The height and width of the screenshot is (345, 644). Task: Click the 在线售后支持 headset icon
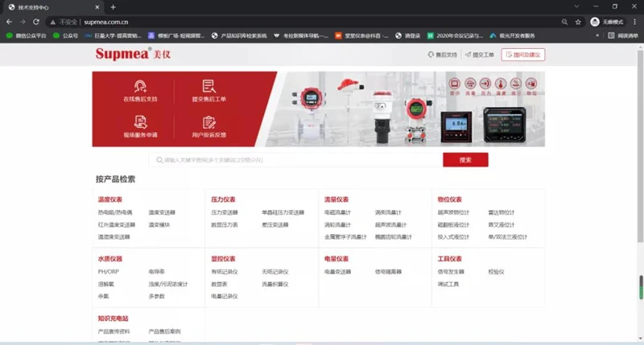click(x=140, y=86)
